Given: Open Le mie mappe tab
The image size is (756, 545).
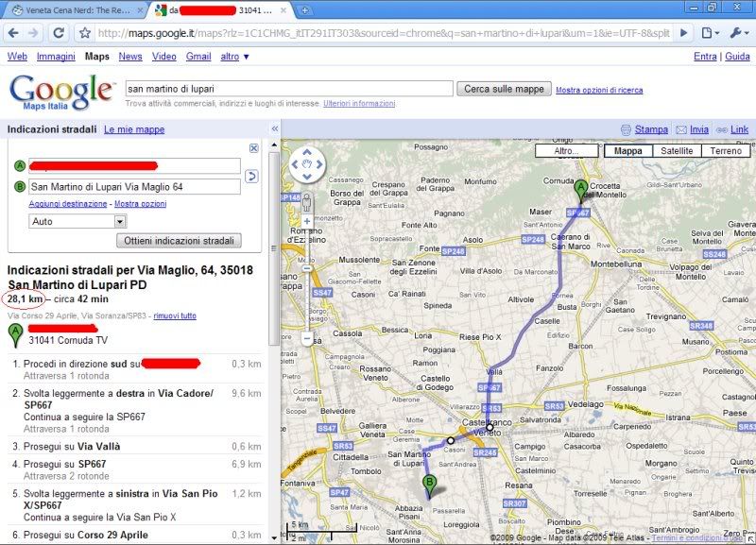Looking at the screenshot, I should pyautogui.click(x=133, y=129).
